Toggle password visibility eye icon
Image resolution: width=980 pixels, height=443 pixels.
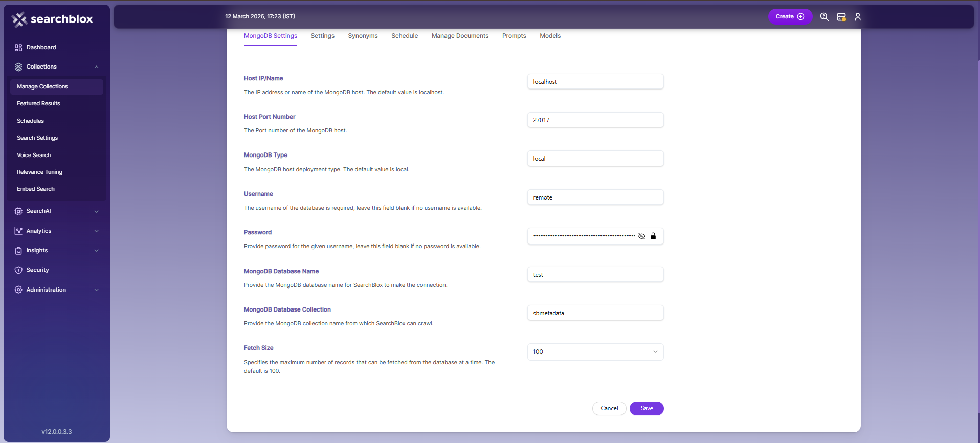(x=641, y=236)
